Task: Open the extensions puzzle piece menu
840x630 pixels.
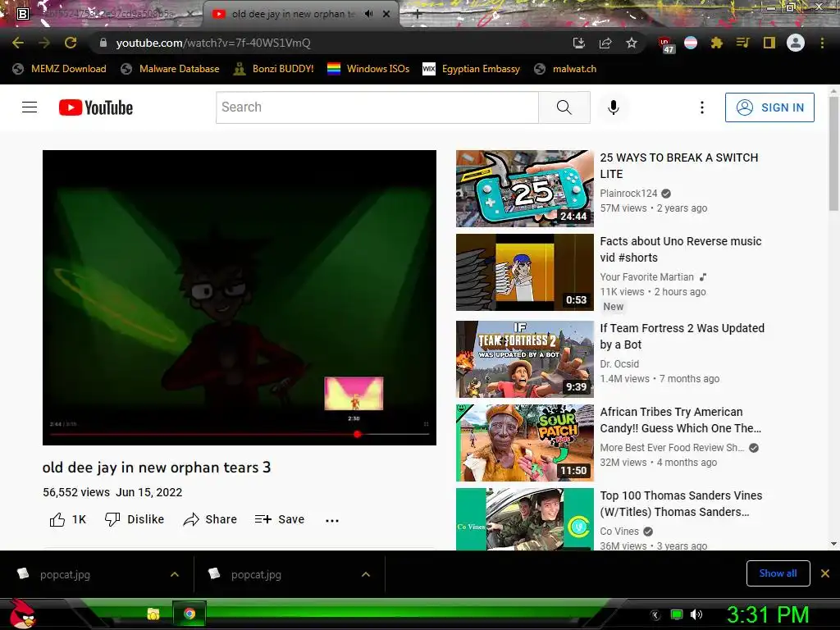Action: [x=716, y=43]
